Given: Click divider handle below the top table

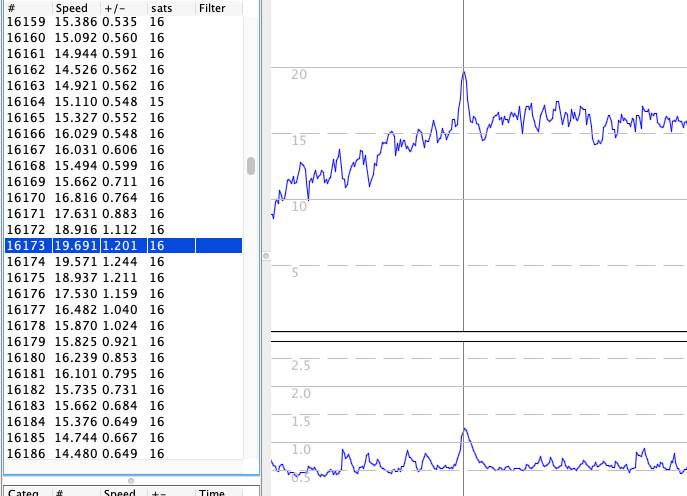Looking at the screenshot, I should click(130, 480).
